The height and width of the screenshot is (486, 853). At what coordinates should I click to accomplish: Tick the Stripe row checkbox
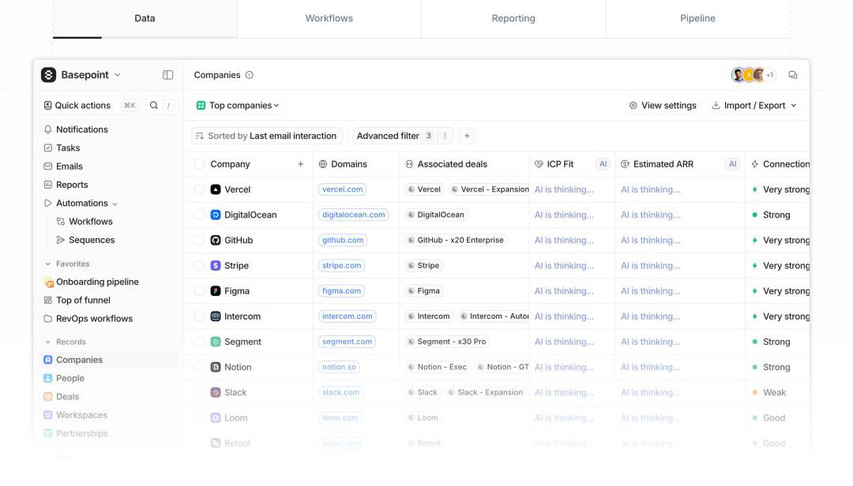[199, 266]
